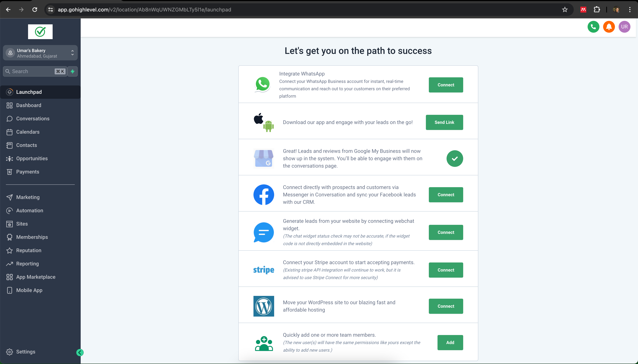The width and height of the screenshot is (638, 364).
Task: Click the Reporting sidebar icon
Action: (x=10, y=263)
